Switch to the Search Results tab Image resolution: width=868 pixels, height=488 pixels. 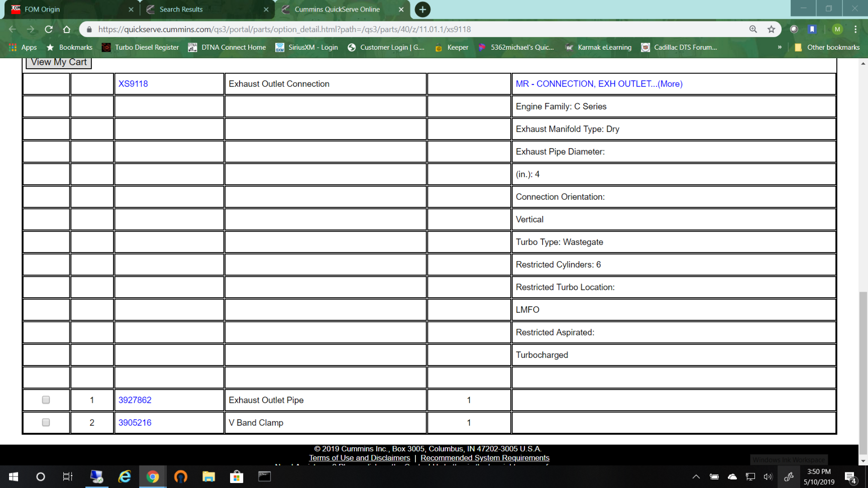pos(206,10)
